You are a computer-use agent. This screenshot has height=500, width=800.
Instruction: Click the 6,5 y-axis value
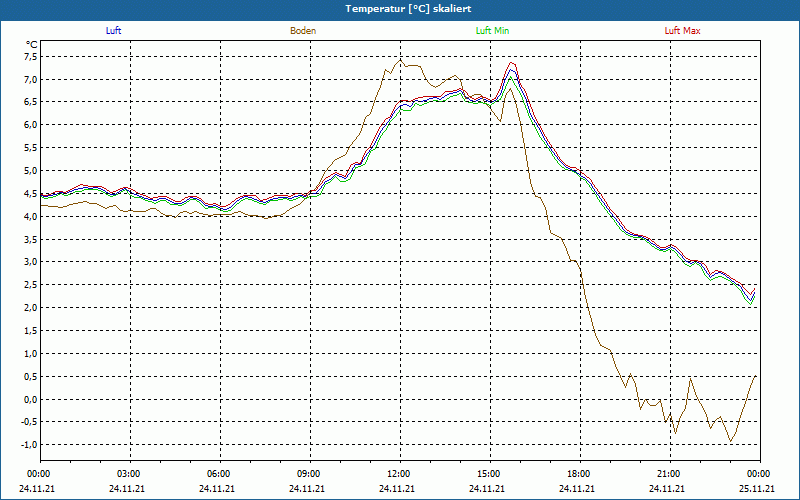pyautogui.click(x=31, y=102)
